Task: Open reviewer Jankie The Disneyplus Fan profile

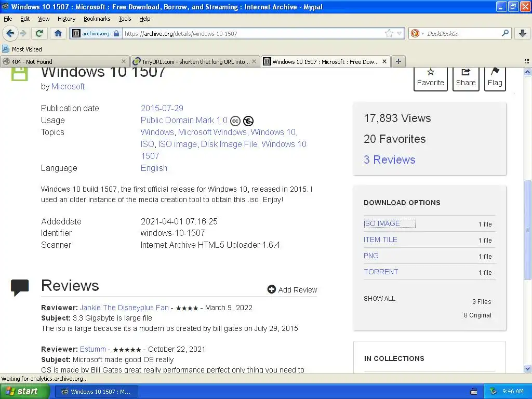Action: [124, 308]
